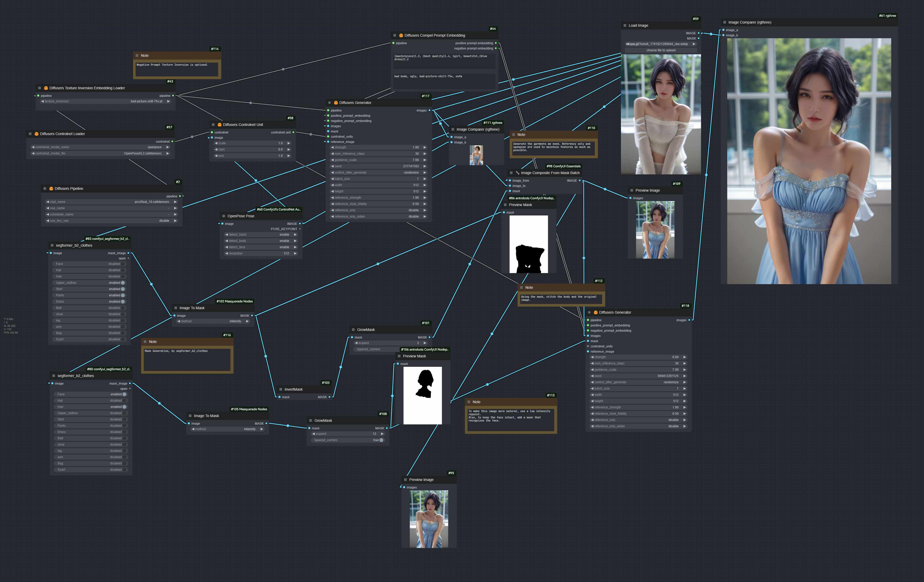Click the hugging-face icon on Diffusers Controlnet Loader
Image resolution: width=924 pixels, height=582 pixels.
coord(36,134)
